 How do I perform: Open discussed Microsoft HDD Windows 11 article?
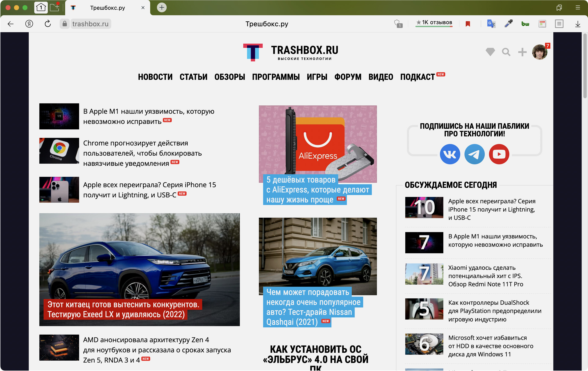click(491, 346)
